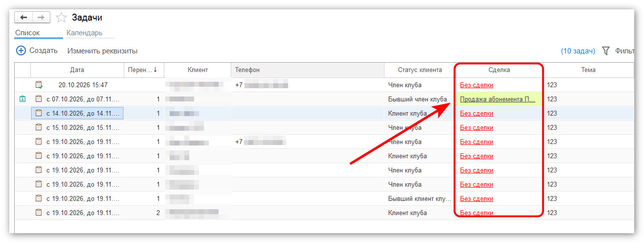Click the Задачи page title

click(x=87, y=18)
